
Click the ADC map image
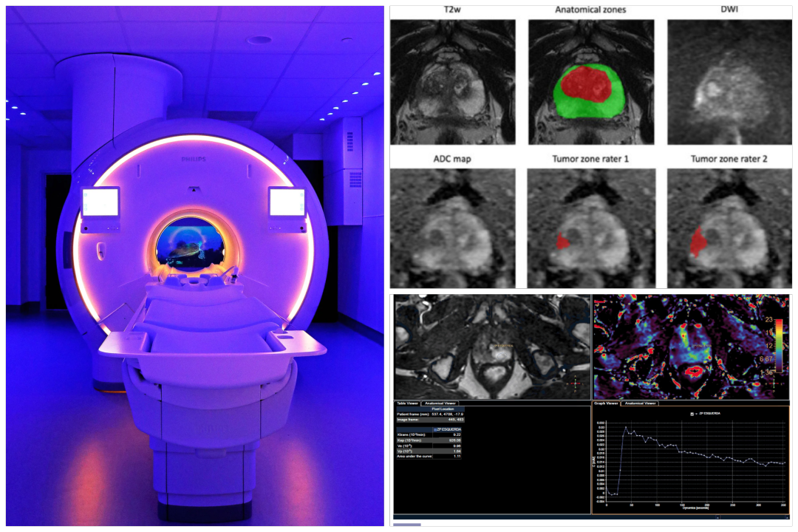pos(452,228)
